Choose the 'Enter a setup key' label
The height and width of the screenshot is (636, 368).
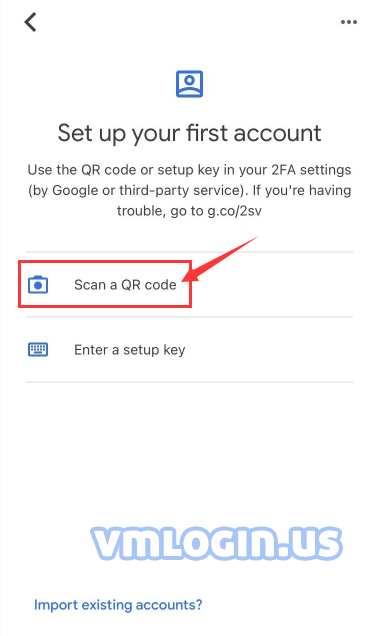[x=129, y=350]
